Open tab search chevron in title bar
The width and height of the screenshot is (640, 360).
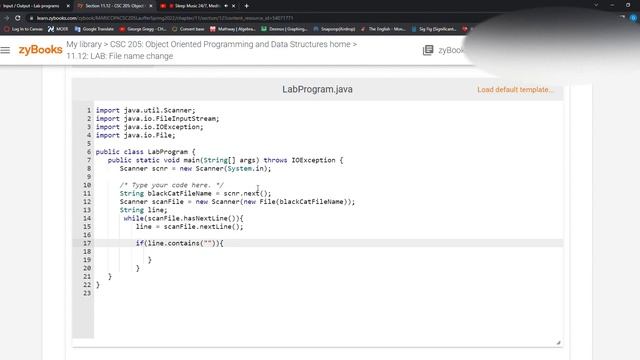(x=596, y=5)
